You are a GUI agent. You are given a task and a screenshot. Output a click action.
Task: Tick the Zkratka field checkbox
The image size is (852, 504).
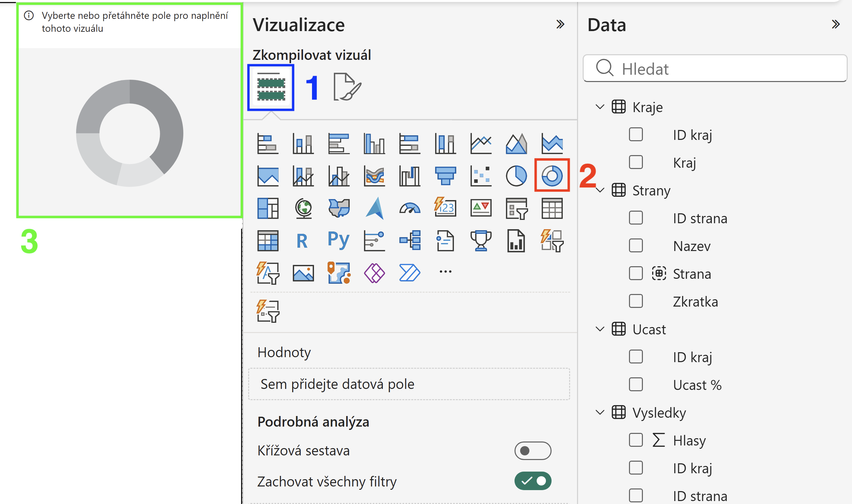pyautogui.click(x=635, y=301)
